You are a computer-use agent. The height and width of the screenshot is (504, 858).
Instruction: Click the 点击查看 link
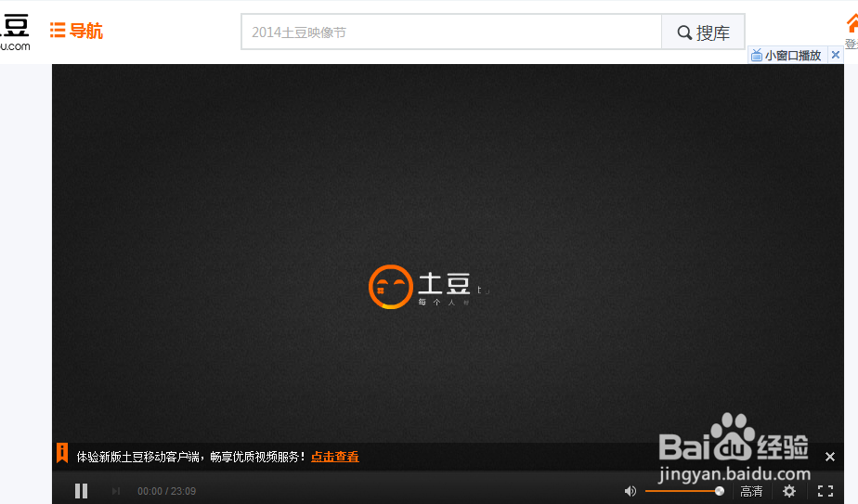pyautogui.click(x=335, y=457)
